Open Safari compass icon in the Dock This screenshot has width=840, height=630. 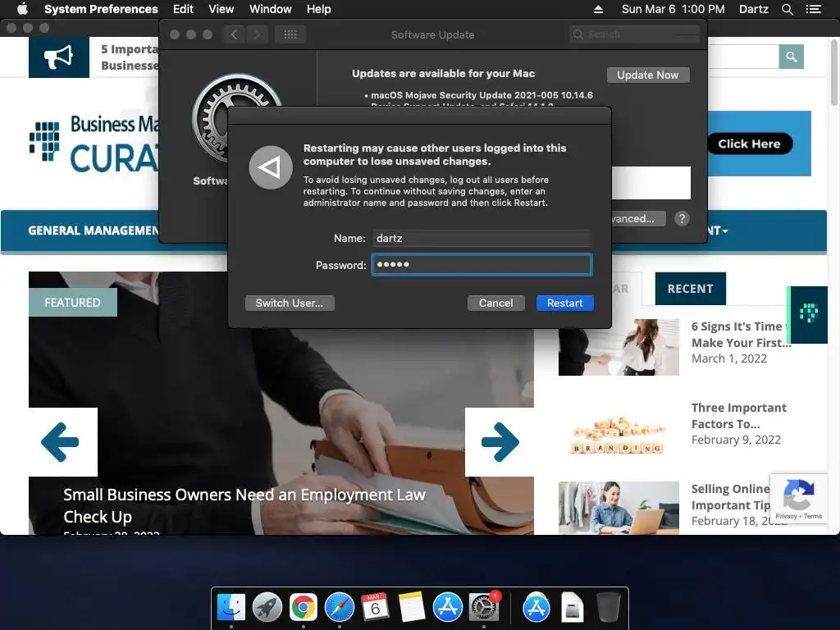339,608
